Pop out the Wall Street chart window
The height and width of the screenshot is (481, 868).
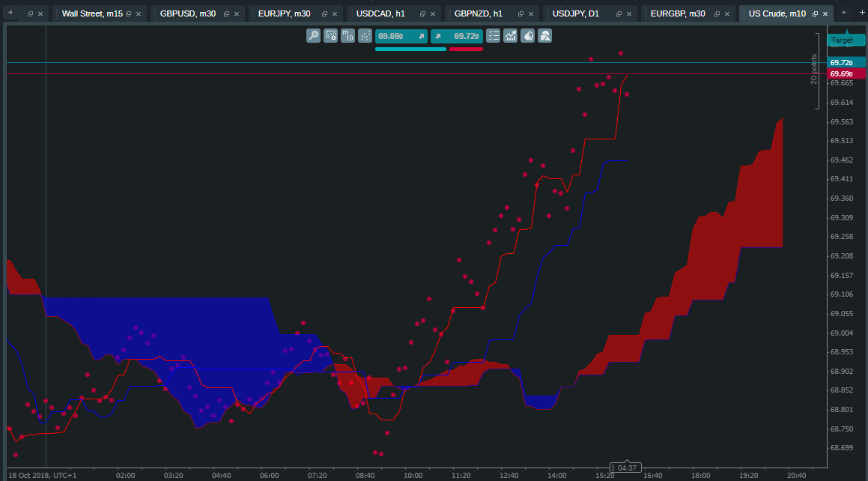[x=127, y=13]
